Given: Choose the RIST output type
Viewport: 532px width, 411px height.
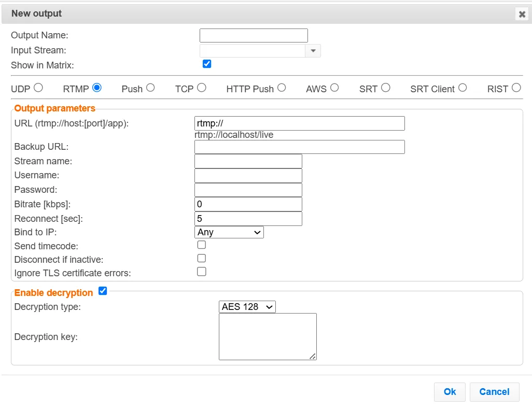Looking at the screenshot, I should click(516, 88).
